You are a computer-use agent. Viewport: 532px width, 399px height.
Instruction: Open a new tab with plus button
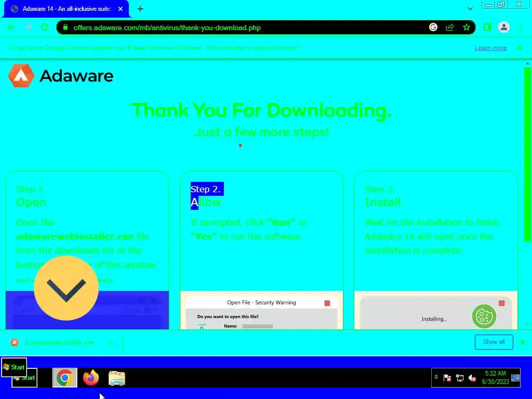pyautogui.click(x=140, y=9)
